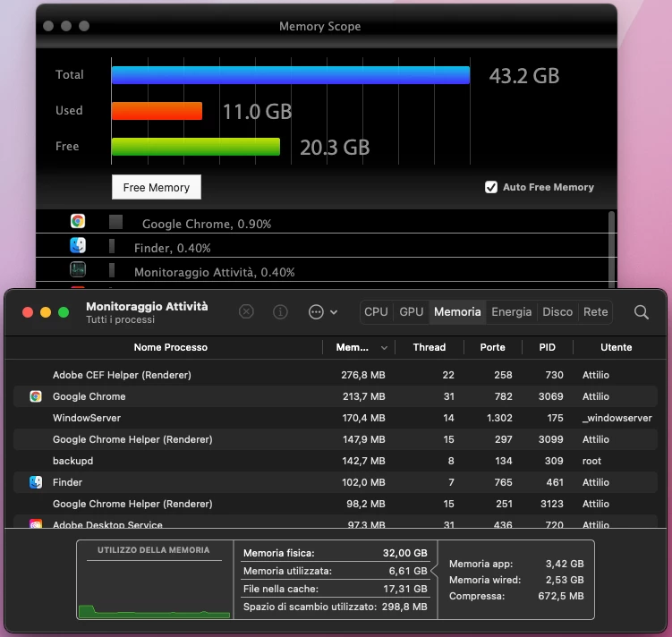Select the Memoria tab
The height and width of the screenshot is (637, 672).
tap(457, 312)
